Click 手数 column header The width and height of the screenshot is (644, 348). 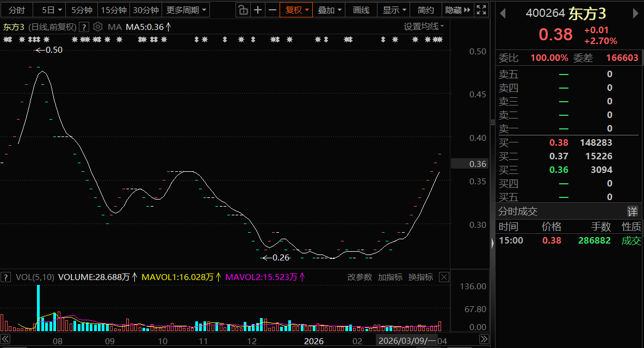(601, 227)
